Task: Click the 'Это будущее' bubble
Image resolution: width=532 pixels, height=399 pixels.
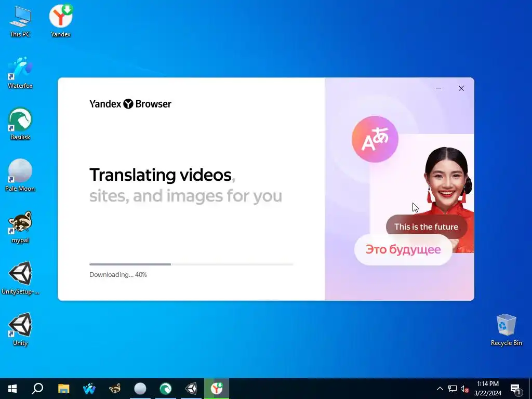Action: (x=403, y=249)
